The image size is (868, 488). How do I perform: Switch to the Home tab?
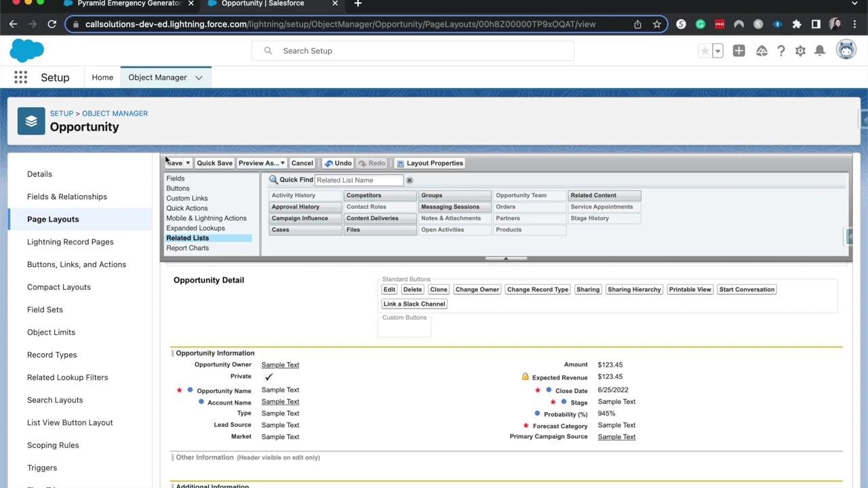pyautogui.click(x=102, y=77)
